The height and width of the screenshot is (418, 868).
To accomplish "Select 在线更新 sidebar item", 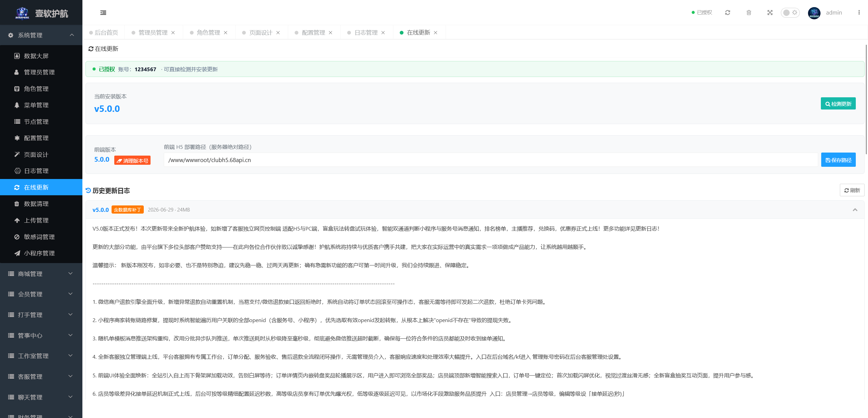I will 41,187.
